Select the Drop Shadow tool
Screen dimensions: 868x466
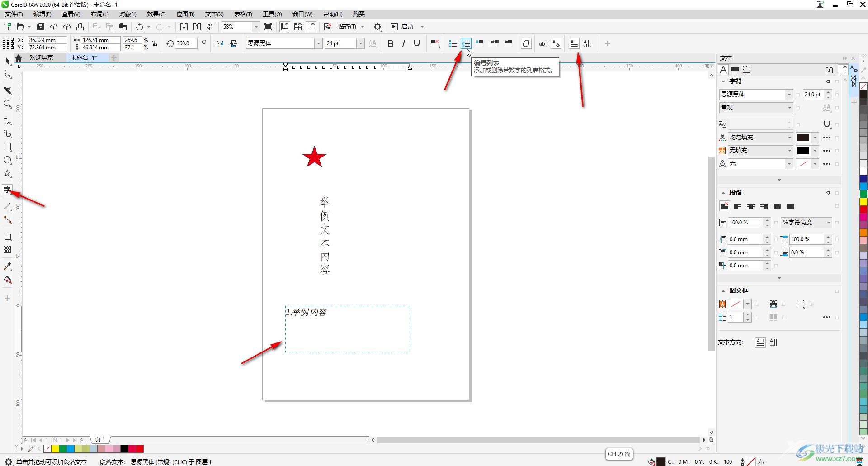[8, 236]
